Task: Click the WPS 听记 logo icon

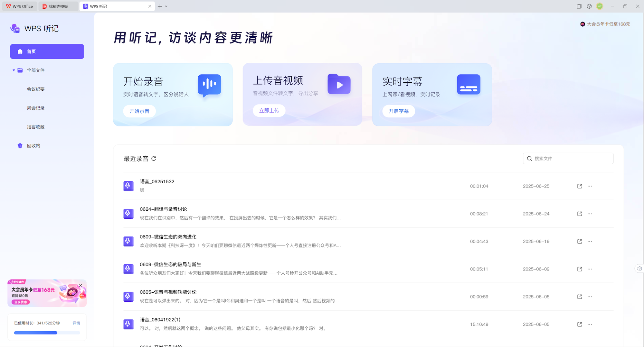Action: (x=15, y=29)
